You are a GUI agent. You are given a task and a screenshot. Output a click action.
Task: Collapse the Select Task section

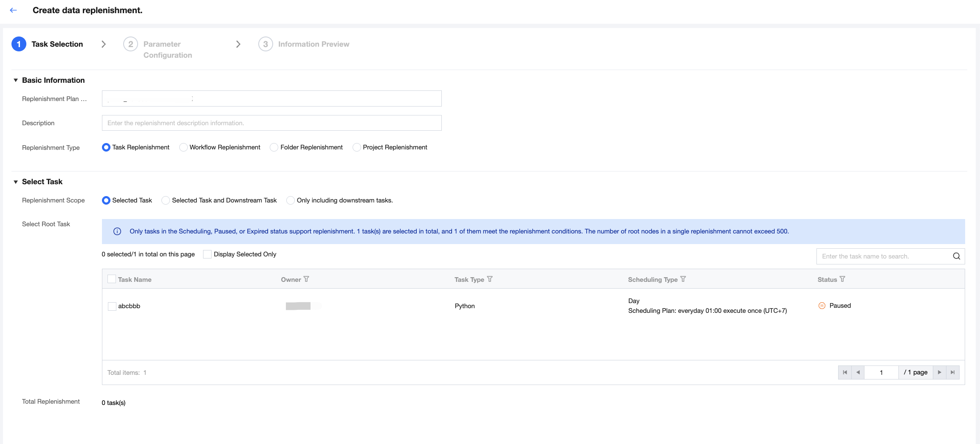tap(16, 182)
